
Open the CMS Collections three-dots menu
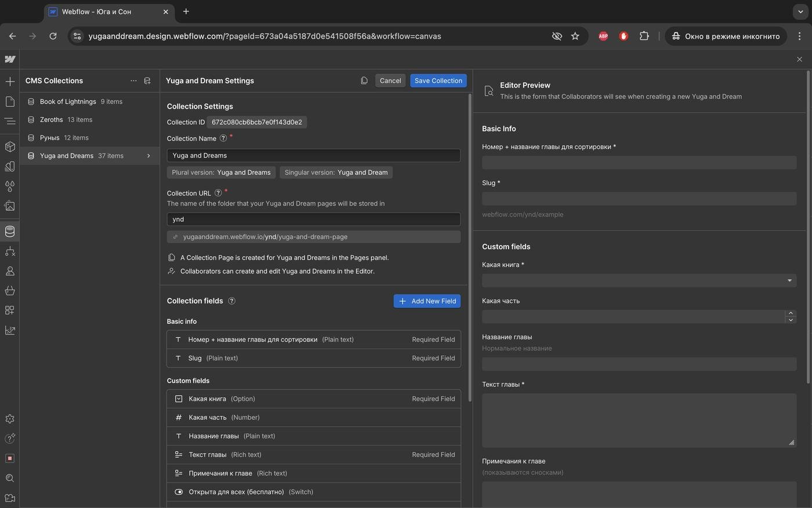[133, 81]
